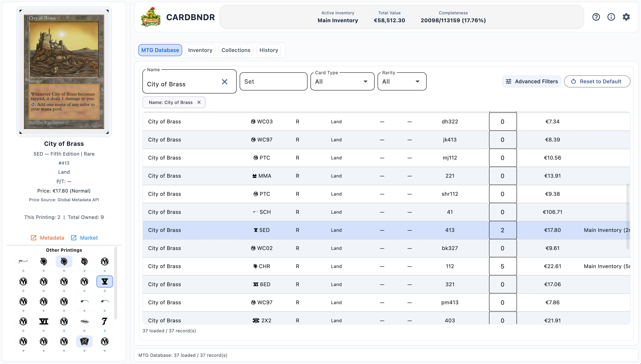Click the Total Value €58,512.30 figure
Viewport: 641px width, 364px height.
tap(389, 20)
